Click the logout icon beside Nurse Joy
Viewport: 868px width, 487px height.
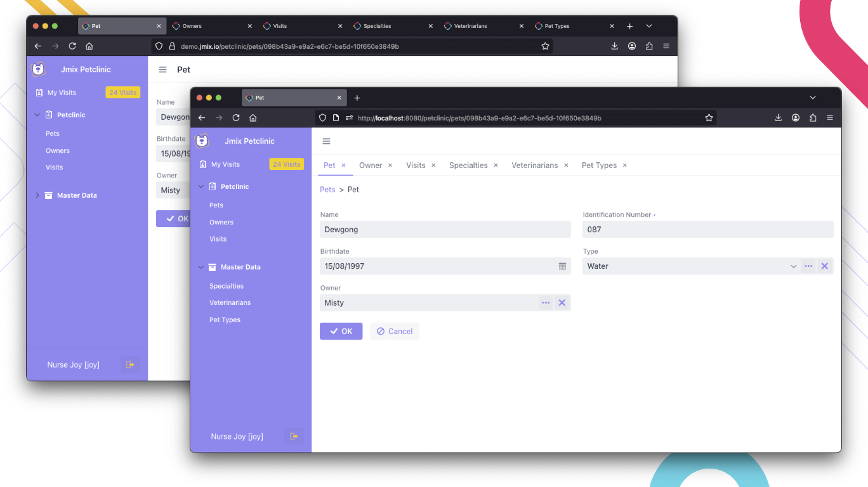pyautogui.click(x=294, y=436)
